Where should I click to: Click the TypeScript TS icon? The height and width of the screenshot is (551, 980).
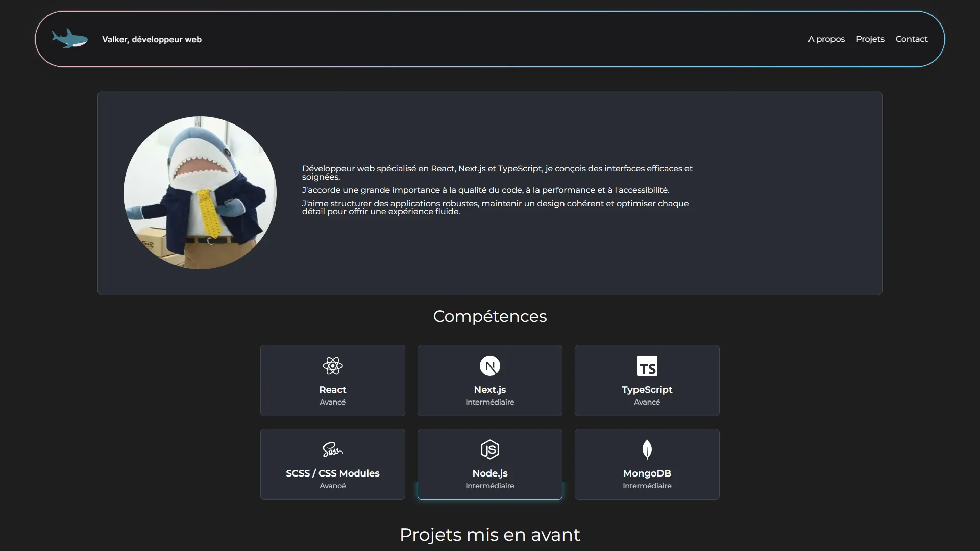647,366
